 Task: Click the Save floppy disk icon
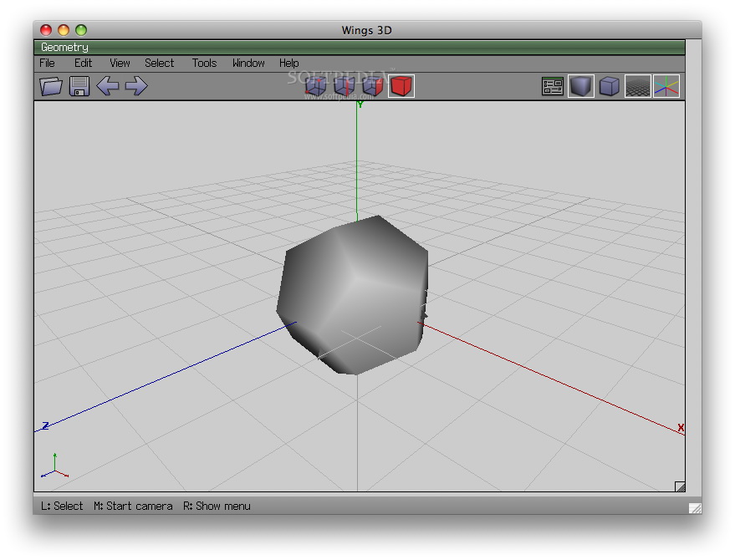pos(79,86)
